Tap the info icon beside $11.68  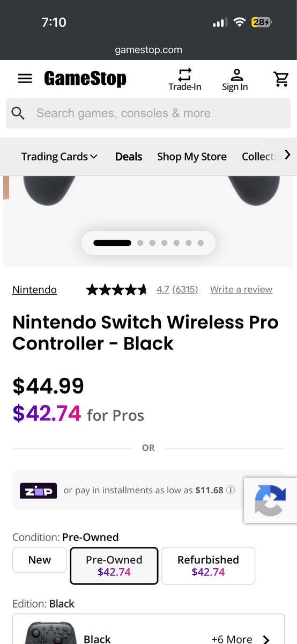tap(231, 490)
